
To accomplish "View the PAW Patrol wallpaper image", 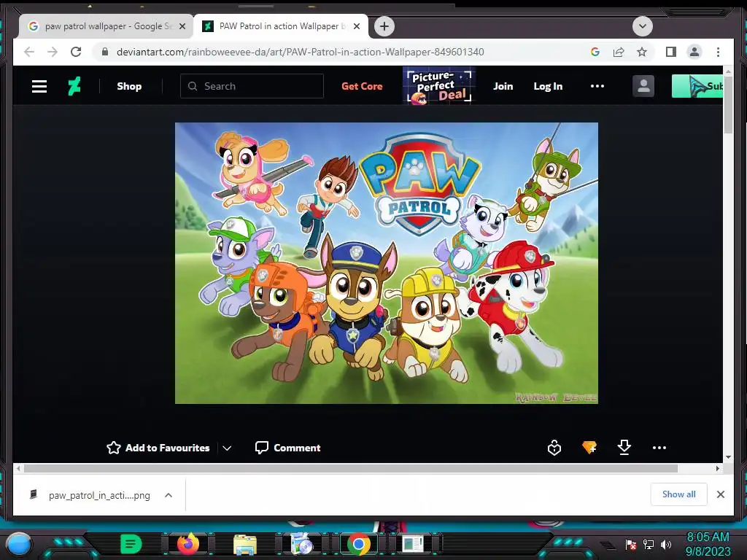I will (387, 262).
